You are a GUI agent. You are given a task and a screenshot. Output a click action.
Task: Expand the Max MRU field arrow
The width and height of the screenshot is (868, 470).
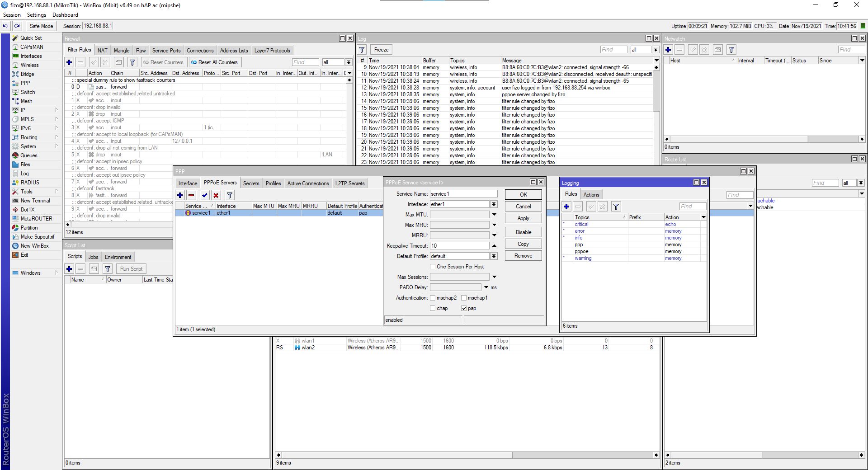tap(494, 225)
